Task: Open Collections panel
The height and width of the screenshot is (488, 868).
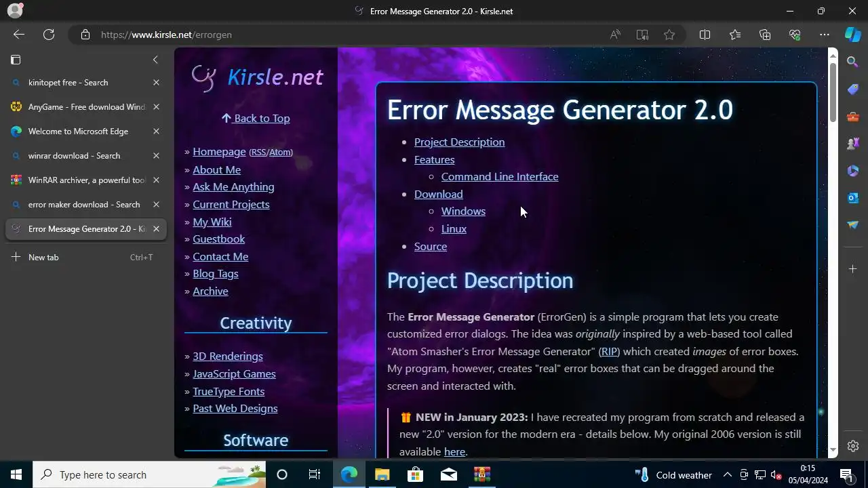Action: 765,35
